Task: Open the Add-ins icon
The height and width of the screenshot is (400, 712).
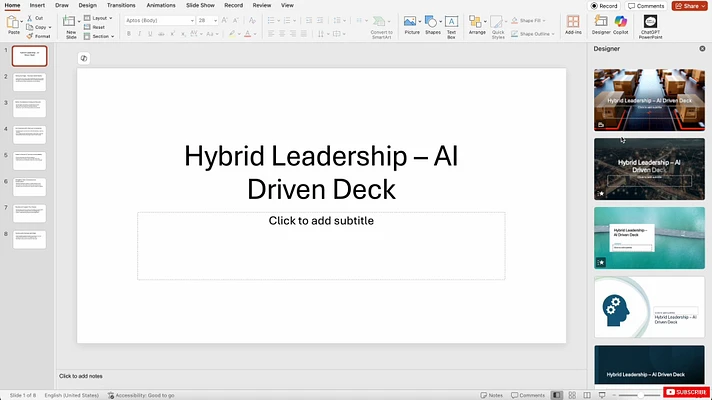Action: tap(573, 22)
